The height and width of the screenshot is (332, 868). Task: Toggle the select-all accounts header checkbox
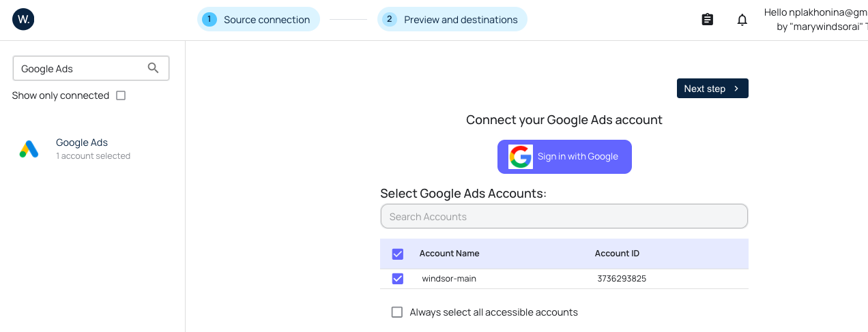398,254
